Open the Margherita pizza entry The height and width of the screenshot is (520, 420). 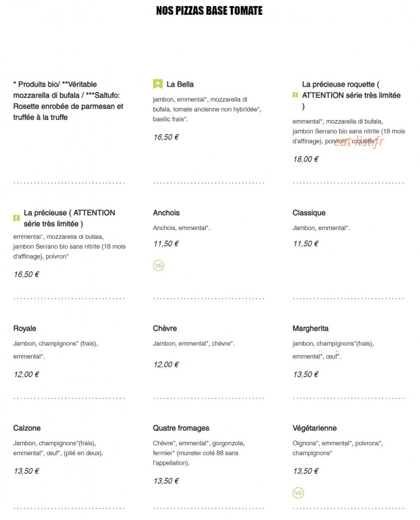[310, 328]
